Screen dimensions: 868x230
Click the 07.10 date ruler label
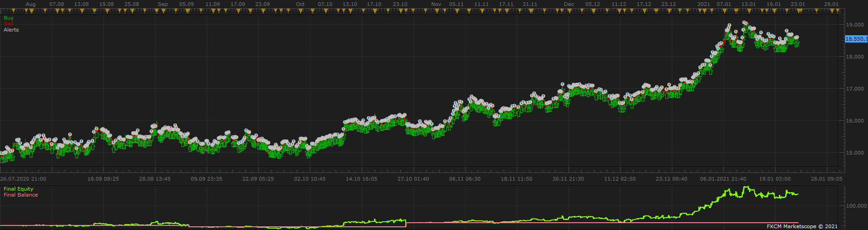point(325,4)
